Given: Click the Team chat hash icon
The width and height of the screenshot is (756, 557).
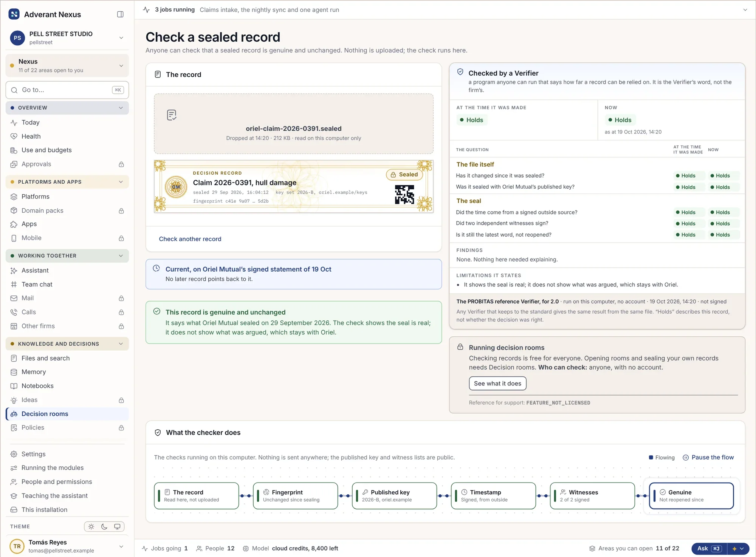Looking at the screenshot, I should pyautogui.click(x=14, y=285).
